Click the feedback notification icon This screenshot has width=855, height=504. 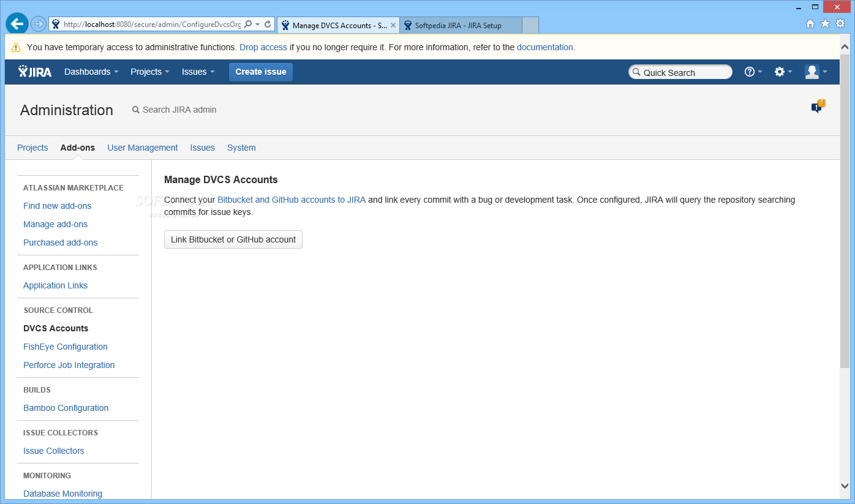click(x=818, y=107)
